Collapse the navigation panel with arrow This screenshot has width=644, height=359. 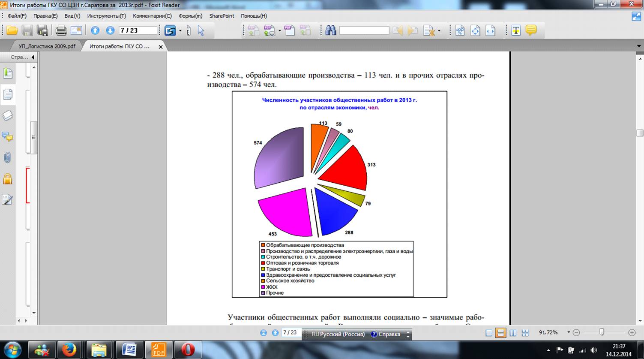33,57
